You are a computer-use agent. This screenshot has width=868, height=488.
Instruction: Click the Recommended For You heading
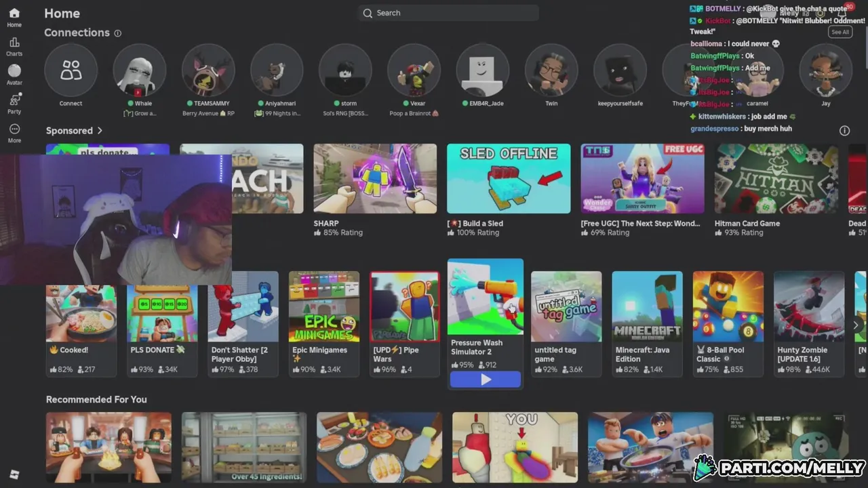click(96, 399)
